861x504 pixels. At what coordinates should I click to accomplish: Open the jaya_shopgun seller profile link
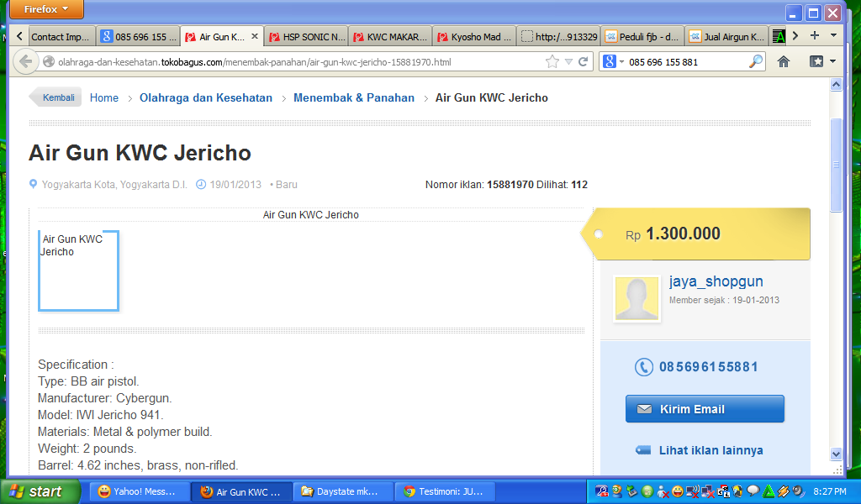(716, 281)
